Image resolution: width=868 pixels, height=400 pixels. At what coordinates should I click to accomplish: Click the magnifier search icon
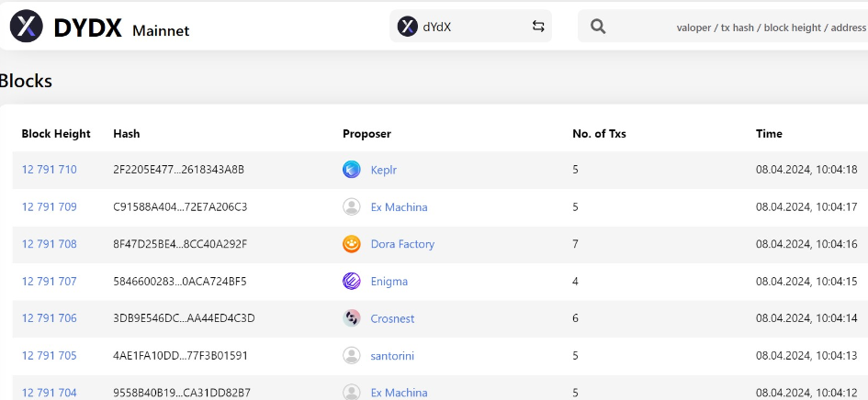[598, 26]
